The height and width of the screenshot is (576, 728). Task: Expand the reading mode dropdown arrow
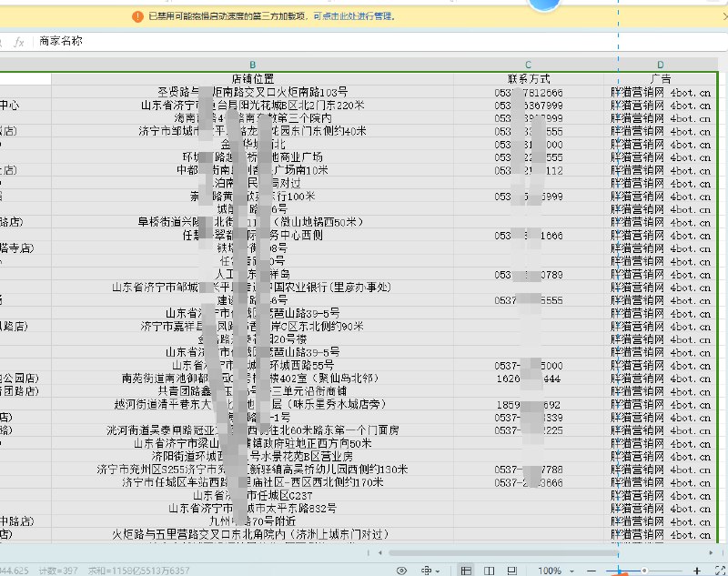(x=437, y=570)
